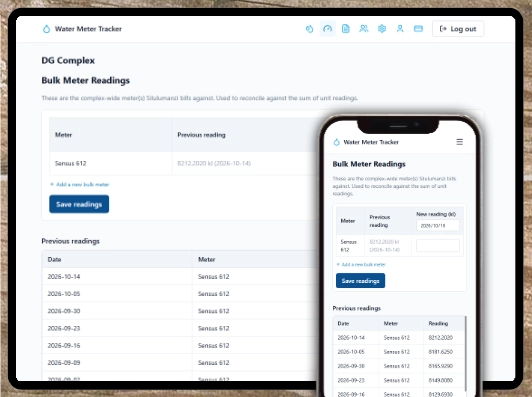Click the date field under New reading on the phone
Viewport: 532px width, 397px height.
438,225
